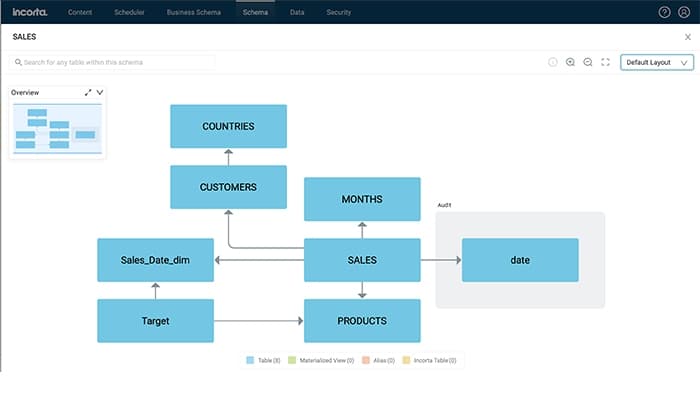Click the SALES page title
The height and width of the screenshot is (400, 700).
point(24,37)
